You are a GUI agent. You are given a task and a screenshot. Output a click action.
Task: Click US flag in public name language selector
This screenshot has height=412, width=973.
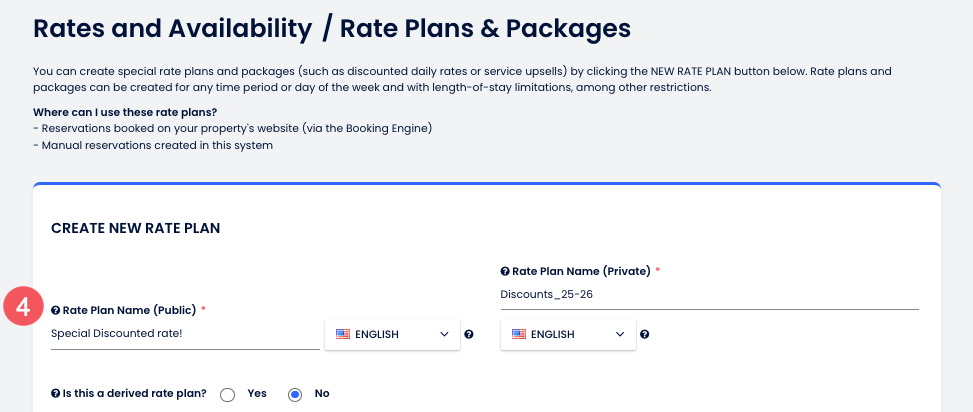coord(343,334)
